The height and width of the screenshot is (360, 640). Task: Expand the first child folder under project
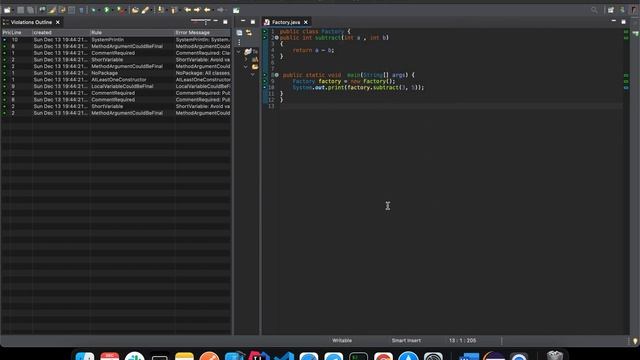(x=245, y=60)
